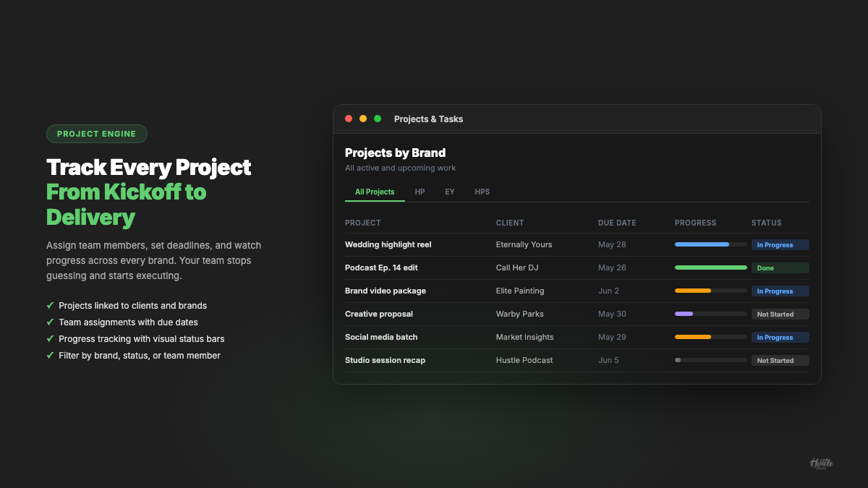Open the Creative proposal project
This screenshot has height=488, width=868.
coord(379,314)
